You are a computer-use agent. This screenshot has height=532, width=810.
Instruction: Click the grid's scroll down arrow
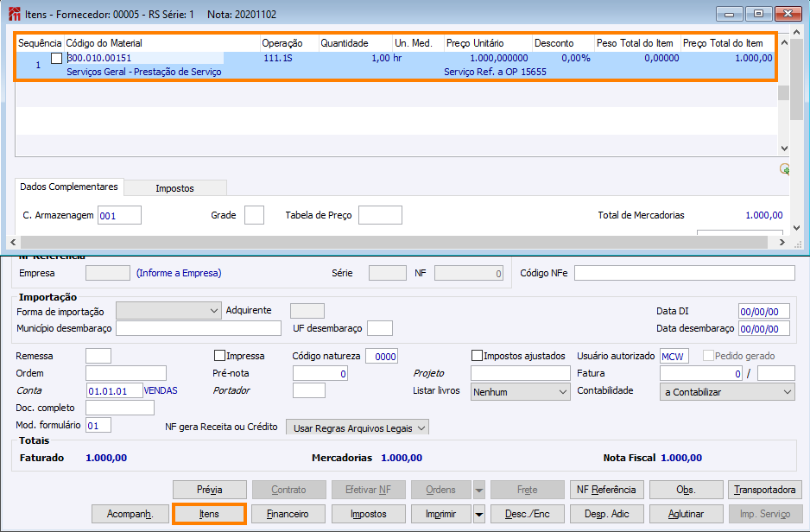[x=784, y=149]
